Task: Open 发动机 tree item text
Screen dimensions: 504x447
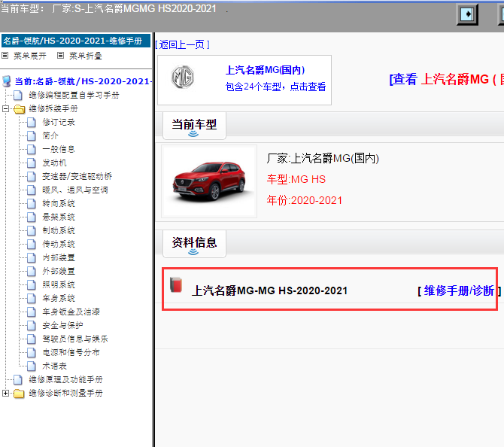Action: (55, 163)
